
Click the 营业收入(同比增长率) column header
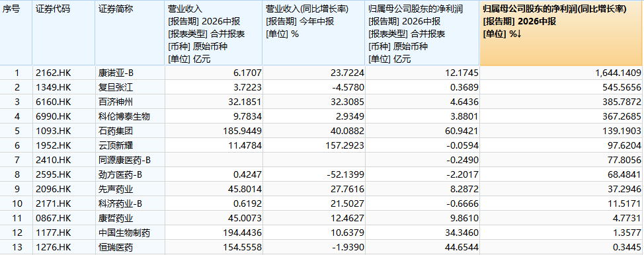point(314,33)
